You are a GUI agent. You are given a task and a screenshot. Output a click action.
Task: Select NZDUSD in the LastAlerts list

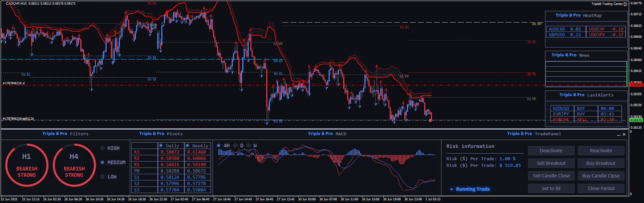tap(561, 108)
